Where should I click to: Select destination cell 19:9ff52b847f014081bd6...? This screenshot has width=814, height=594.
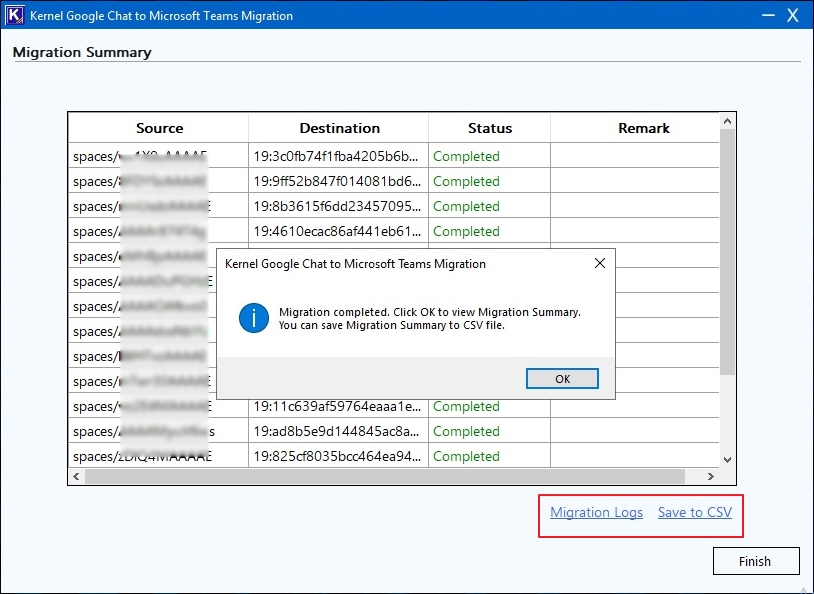(338, 181)
